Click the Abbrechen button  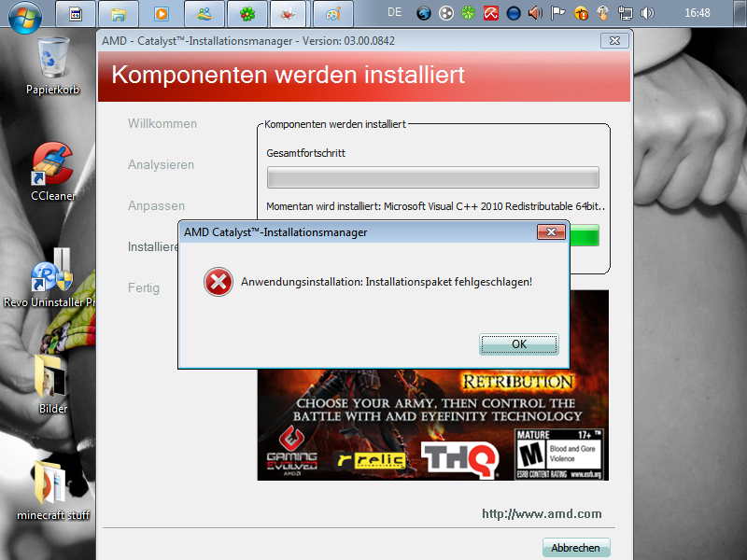point(576,548)
